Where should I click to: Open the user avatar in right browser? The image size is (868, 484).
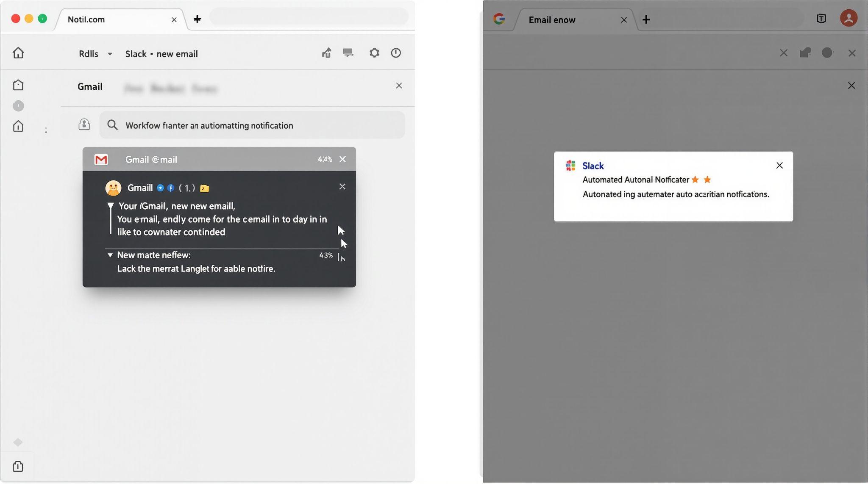[848, 18]
